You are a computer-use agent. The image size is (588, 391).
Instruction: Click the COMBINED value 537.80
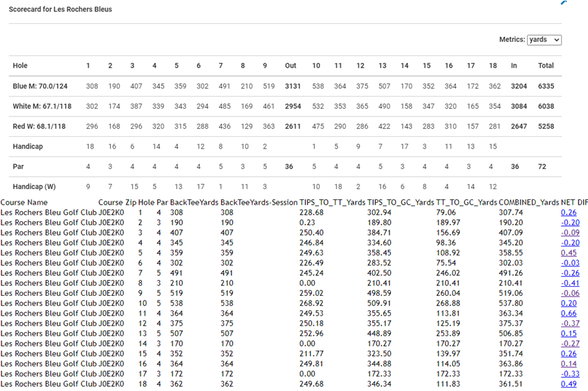pyautogui.click(x=511, y=303)
